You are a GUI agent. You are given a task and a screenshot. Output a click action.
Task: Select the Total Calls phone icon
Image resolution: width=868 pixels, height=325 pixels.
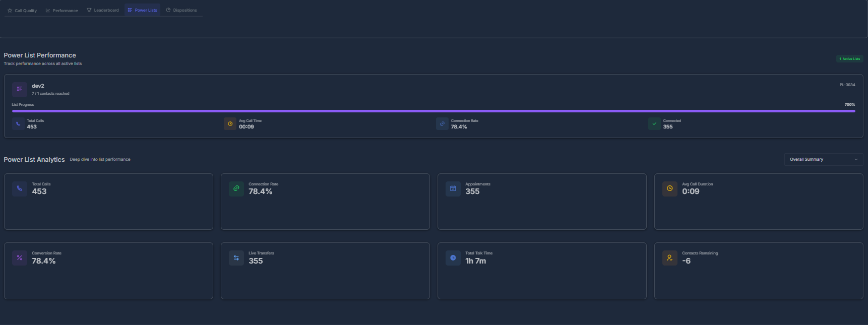coord(19,123)
